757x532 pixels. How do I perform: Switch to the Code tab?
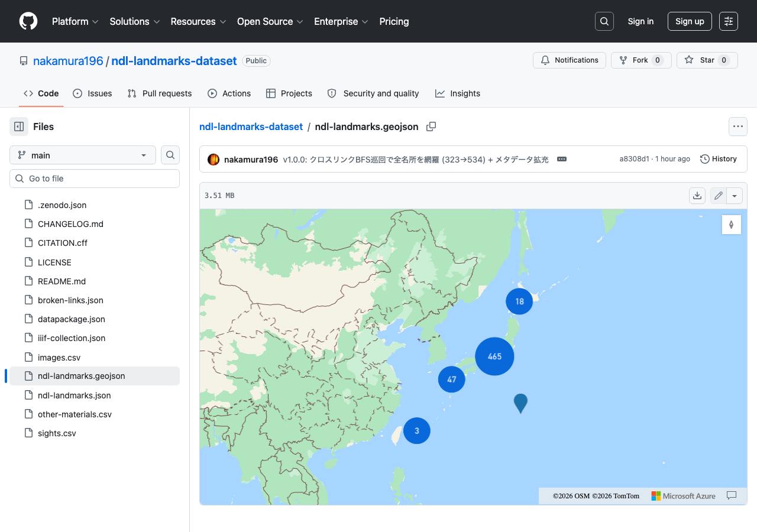(41, 93)
